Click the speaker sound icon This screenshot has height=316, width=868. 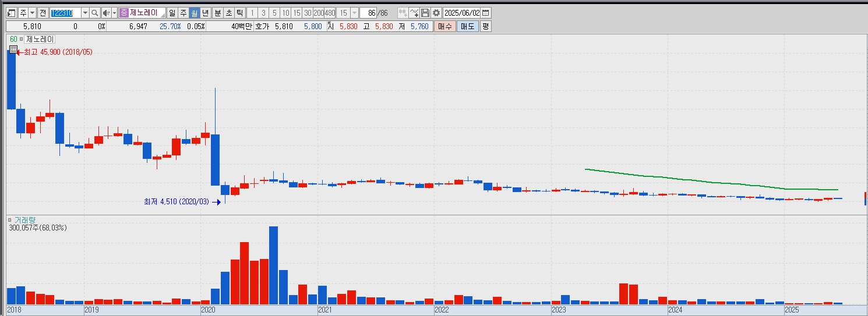[x=105, y=13]
